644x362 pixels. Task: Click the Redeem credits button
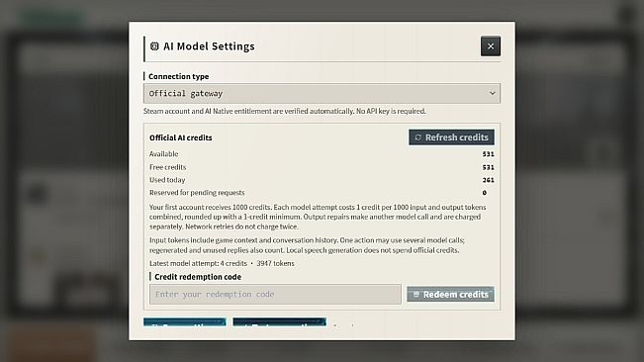[x=450, y=295]
